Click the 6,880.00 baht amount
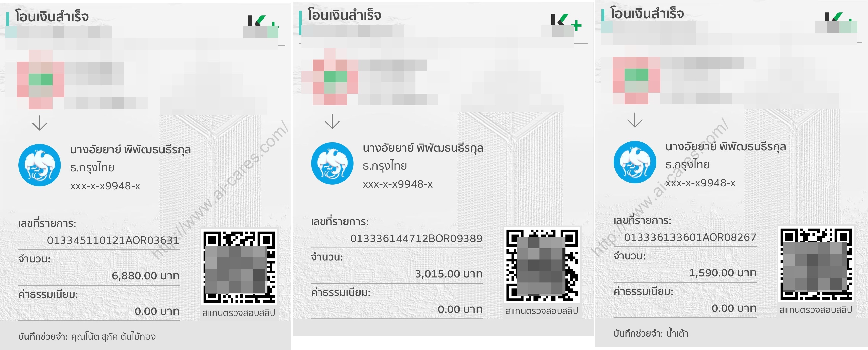Screen dimensions: 868x350 pos(145,276)
